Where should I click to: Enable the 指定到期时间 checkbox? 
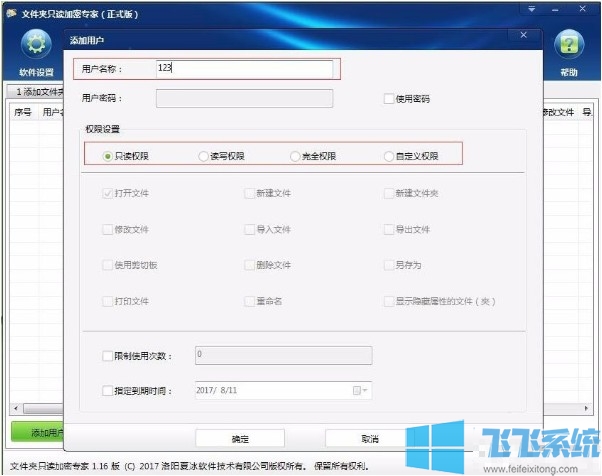coord(108,390)
